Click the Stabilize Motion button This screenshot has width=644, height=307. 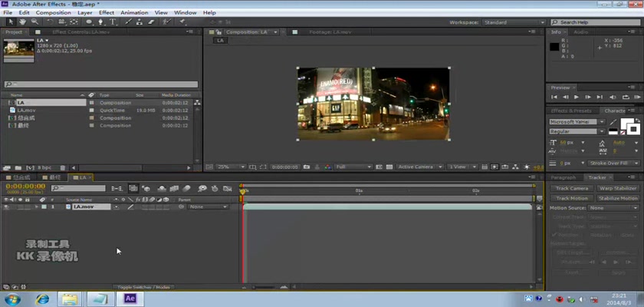click(618, 198)
